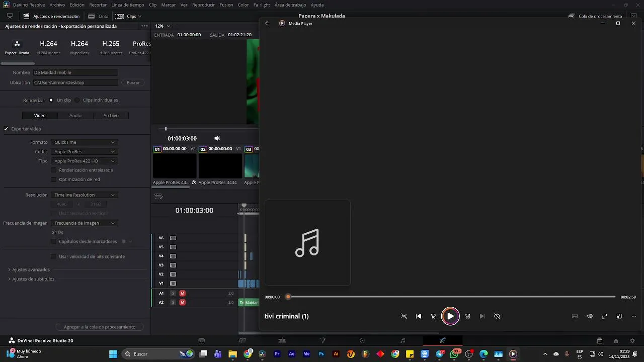The height and width of the screenshot is (362, 644).
Task: Open the Fairlight page music note icon
Action: pyautogui.click(x=403, y=340)
